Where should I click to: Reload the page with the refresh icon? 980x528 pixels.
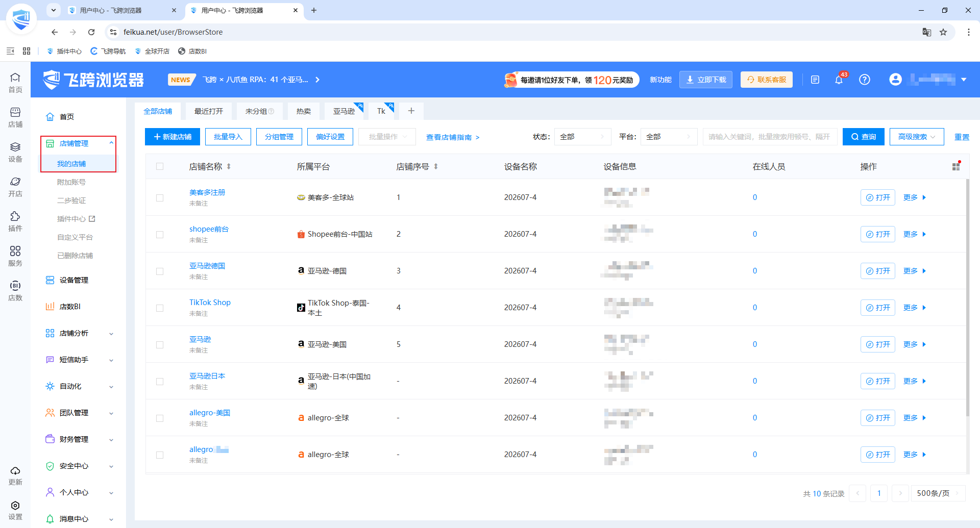coord(91,32)
